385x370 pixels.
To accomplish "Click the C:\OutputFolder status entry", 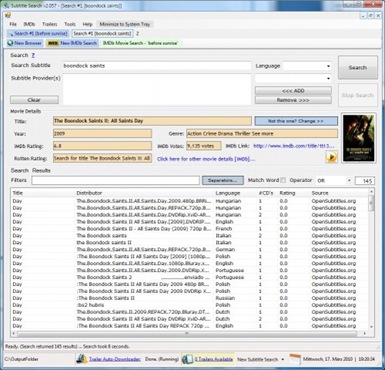I will point(22,359).
